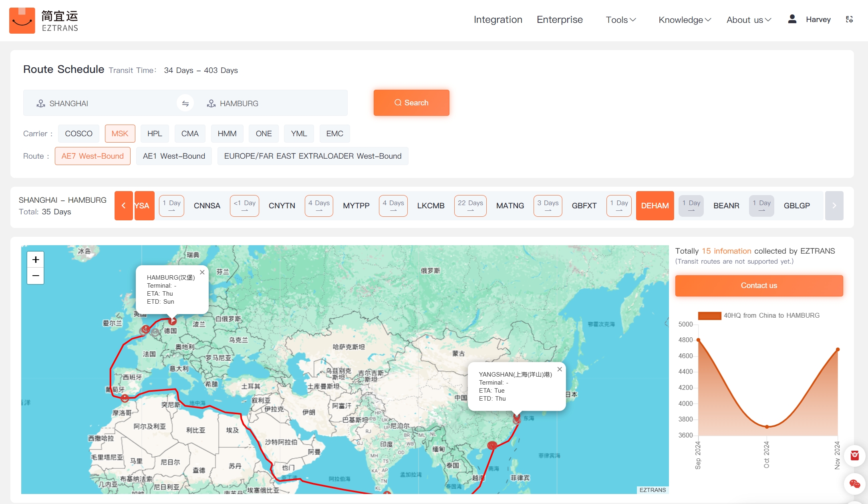Expand the Tools dropdown menu

coord(620,20)
